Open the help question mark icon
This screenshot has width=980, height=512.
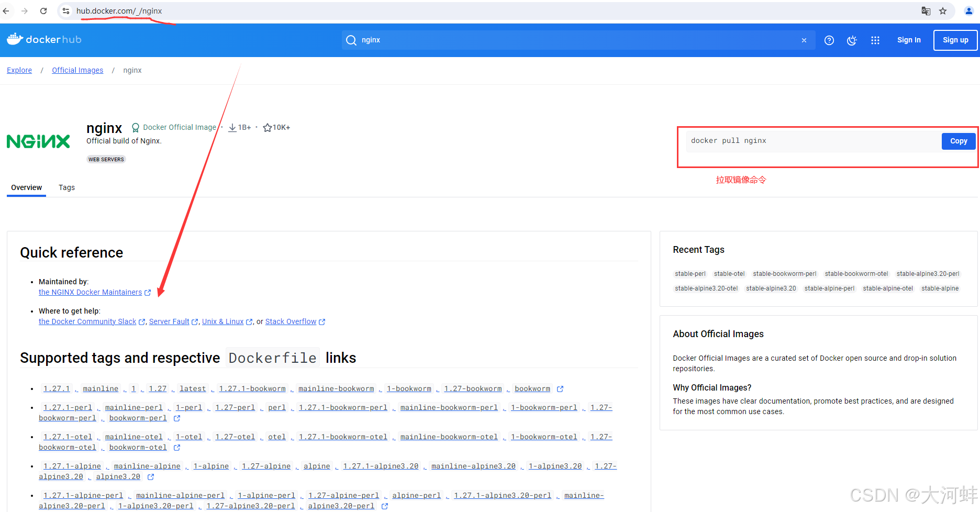pyautogui.click(x=829, y=40)
